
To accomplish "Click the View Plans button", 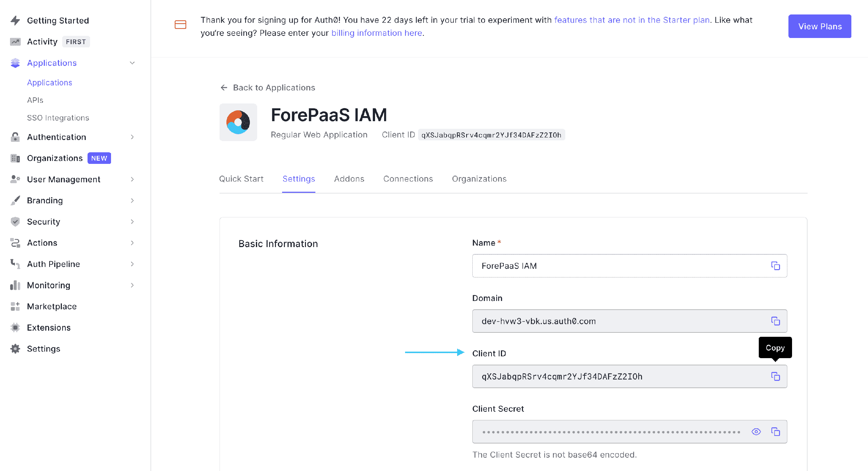I will click(820, 26).
